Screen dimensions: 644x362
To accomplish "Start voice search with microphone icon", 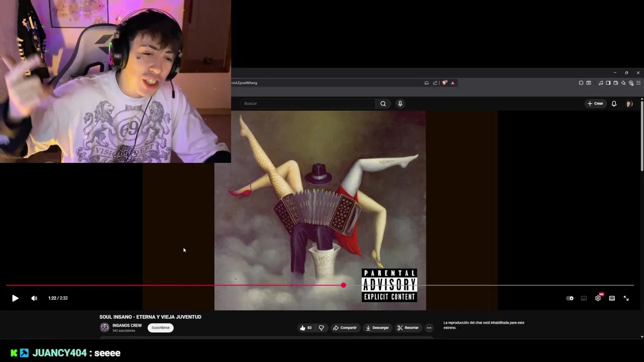I will [400, 104].
